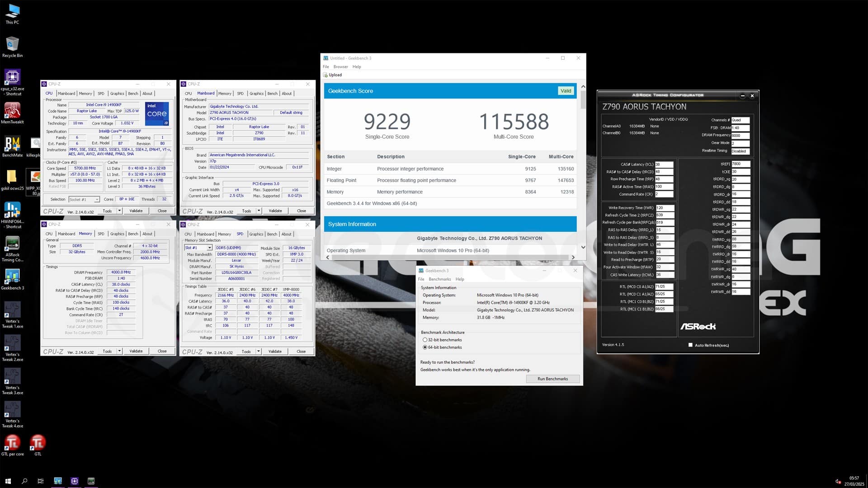The image size is (868, 488).
Task: Launch the HWiNFO64 shortcut icon
Action: (x=12, y=215)
